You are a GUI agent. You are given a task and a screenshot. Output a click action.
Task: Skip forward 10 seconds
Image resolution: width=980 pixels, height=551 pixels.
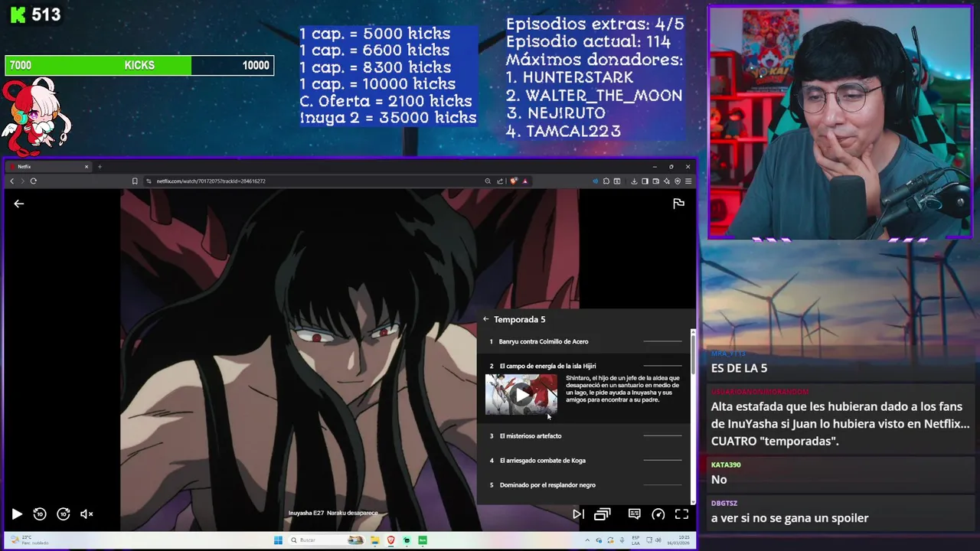click(64, 514)
